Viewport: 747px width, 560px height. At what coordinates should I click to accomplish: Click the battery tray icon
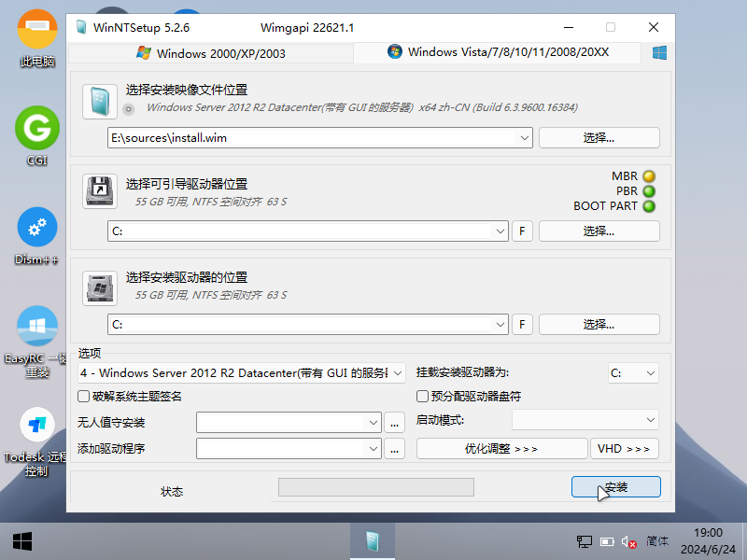click(607, 542)
